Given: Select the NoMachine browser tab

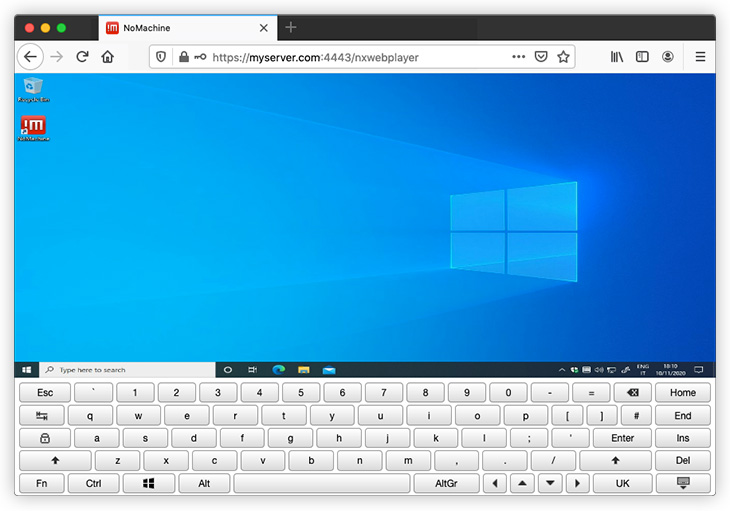Looking at the screenshot, I should 180,28.
